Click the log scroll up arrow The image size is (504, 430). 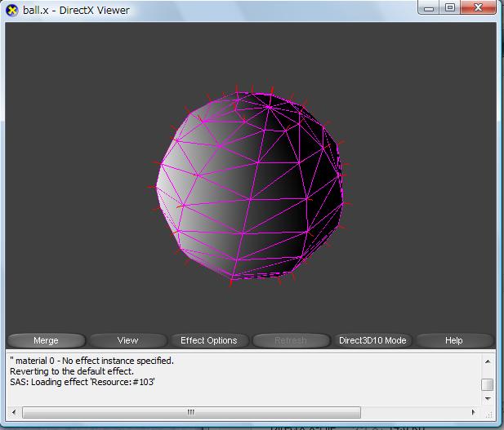coord(488,361)
